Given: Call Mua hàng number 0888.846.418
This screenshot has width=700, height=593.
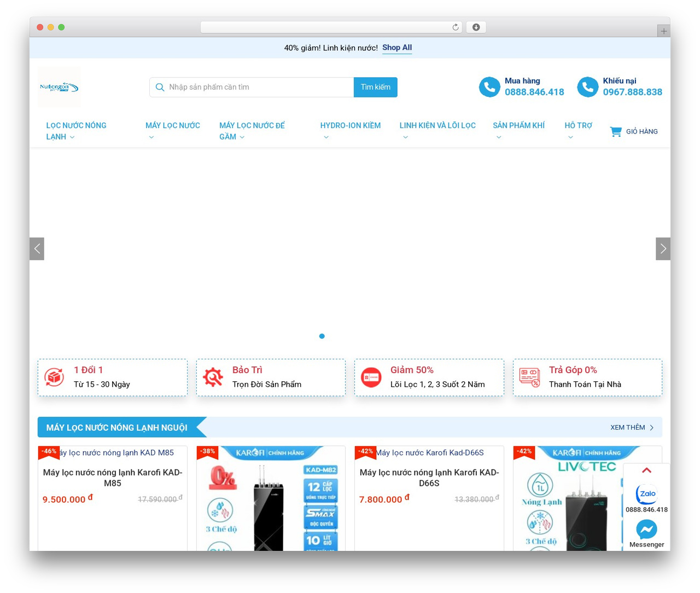Looking at the screenshot, I should pyautogui.click(x=534, y=92).
